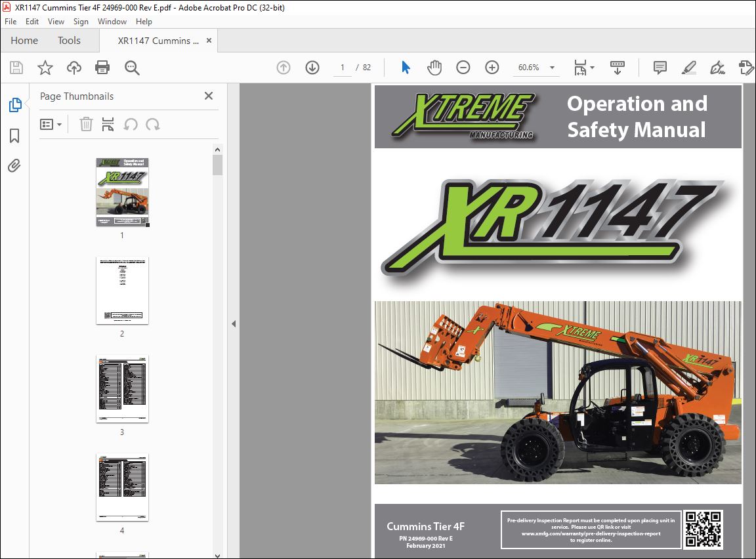Click the QR code on the cover

coord(703,529)
